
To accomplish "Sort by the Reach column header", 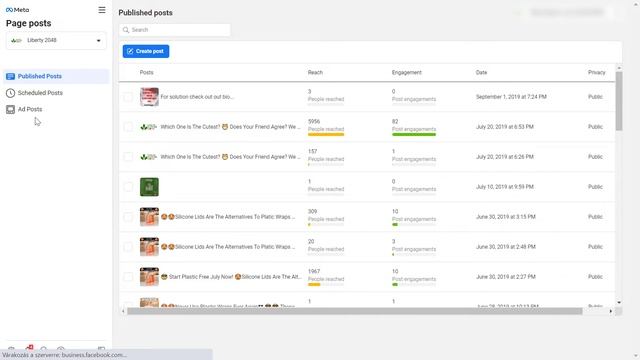I will [x=315, y=73].
